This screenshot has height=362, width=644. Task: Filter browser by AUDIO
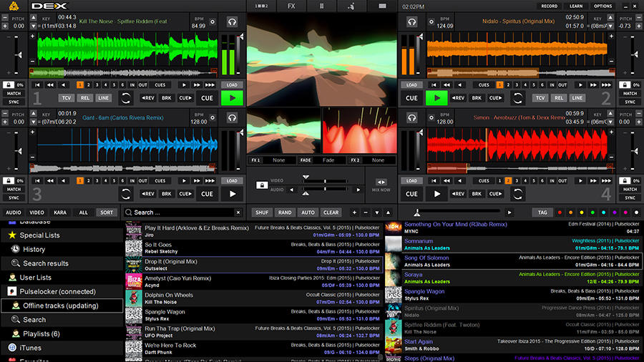[x=13, y=212]
